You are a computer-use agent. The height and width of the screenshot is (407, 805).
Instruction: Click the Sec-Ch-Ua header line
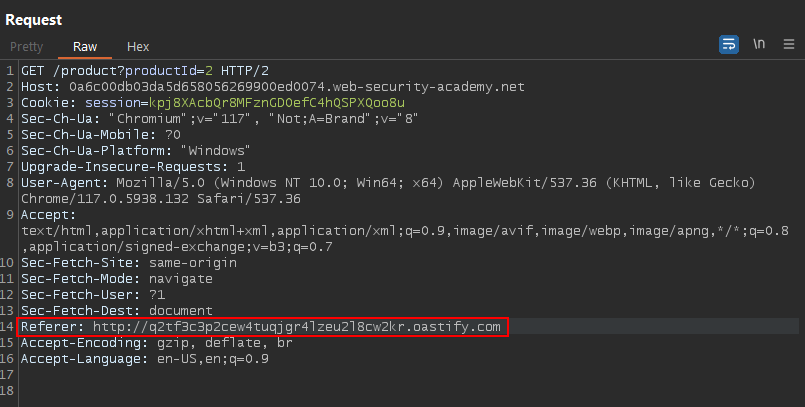[x=219, y=119]
